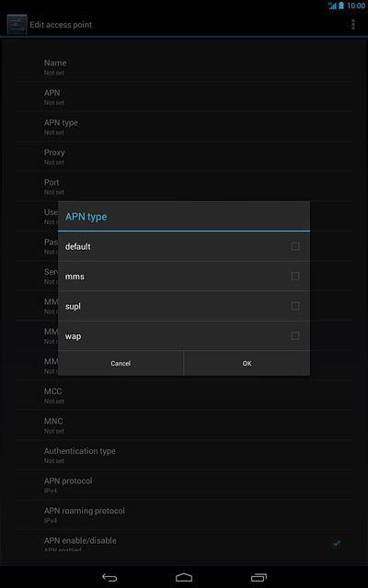The image size is (368, 588).
Task: Check the default APN type checkbox
Action: pos(295,246)
